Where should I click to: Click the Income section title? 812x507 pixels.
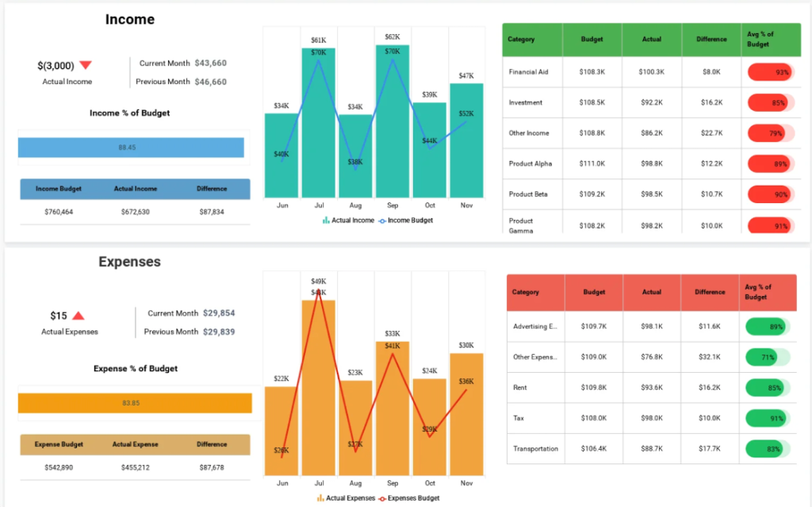click(x=130, y=20)
